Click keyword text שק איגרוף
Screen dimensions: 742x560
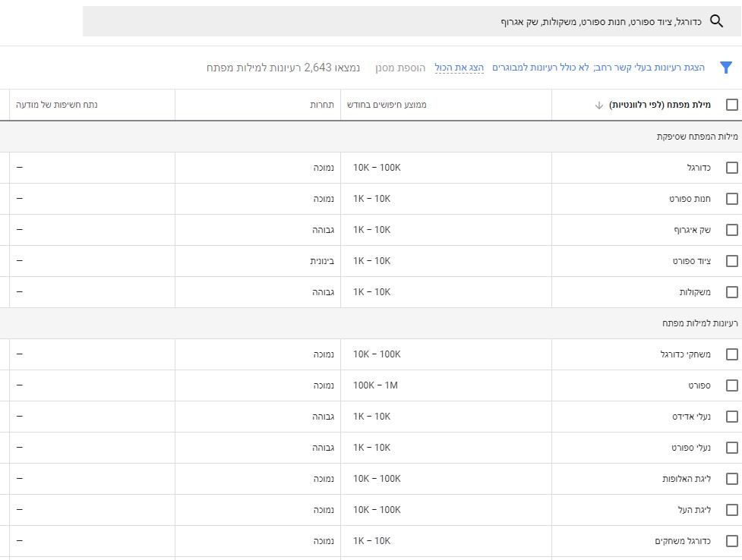point(693,230)
